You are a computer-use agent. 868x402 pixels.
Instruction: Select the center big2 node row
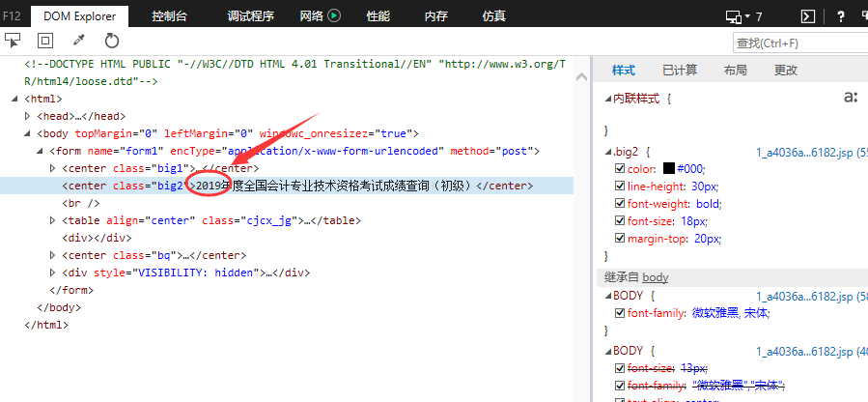tap(287, 187)
